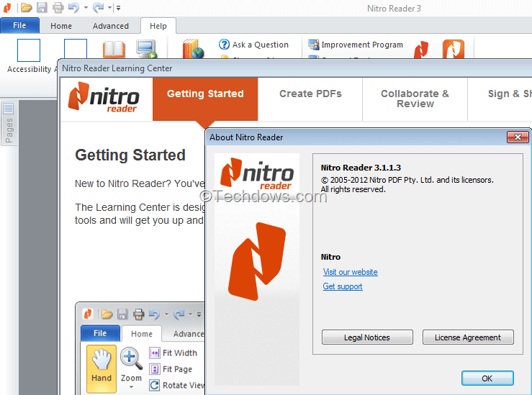Click Zoom tool in Learning Center preview
Image resolution: width=532 pixels, height=395 pixels.
pos(131,368)
